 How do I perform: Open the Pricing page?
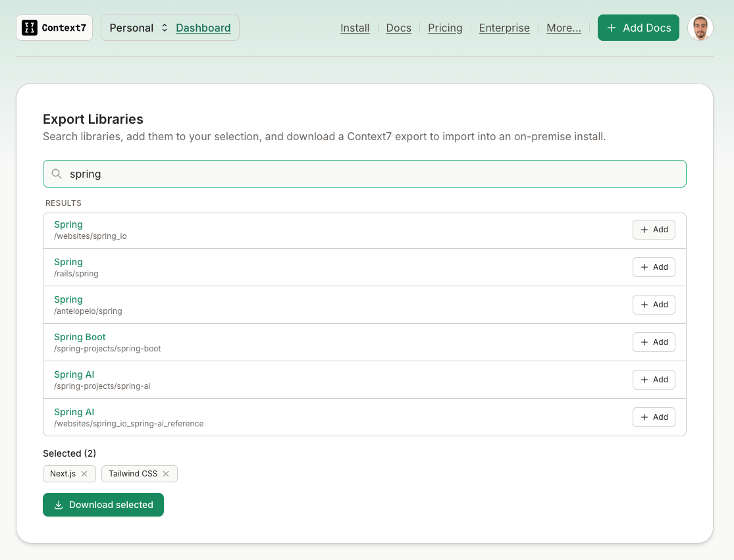tap(445, 28)
